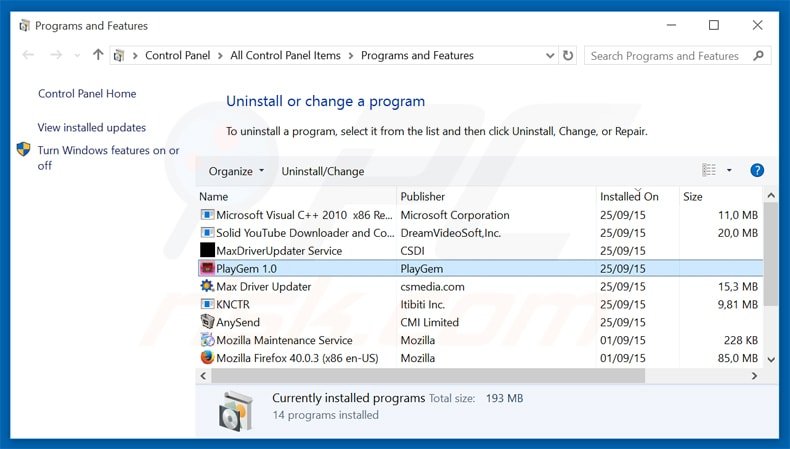Sort by Name column header

point(214,197)
